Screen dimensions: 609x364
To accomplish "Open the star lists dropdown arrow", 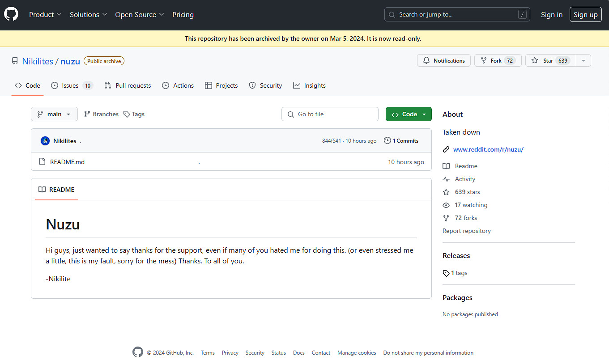I will pos(583,61).
